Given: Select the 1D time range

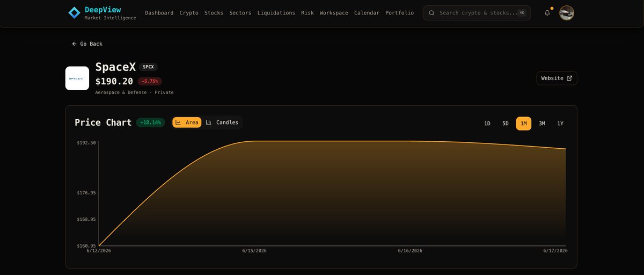Looking at the screenshot, I should 487,124.
